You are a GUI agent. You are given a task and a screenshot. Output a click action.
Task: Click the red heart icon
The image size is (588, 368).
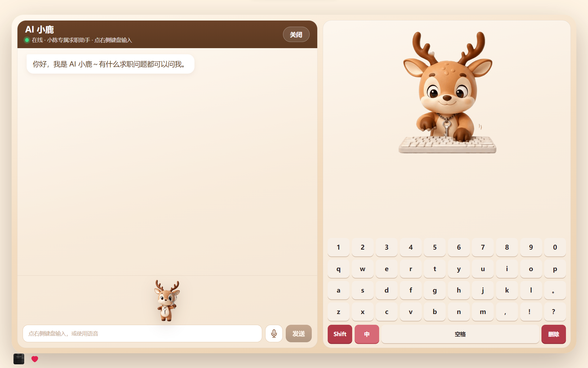pyautogui.click(x=35, y=359)
